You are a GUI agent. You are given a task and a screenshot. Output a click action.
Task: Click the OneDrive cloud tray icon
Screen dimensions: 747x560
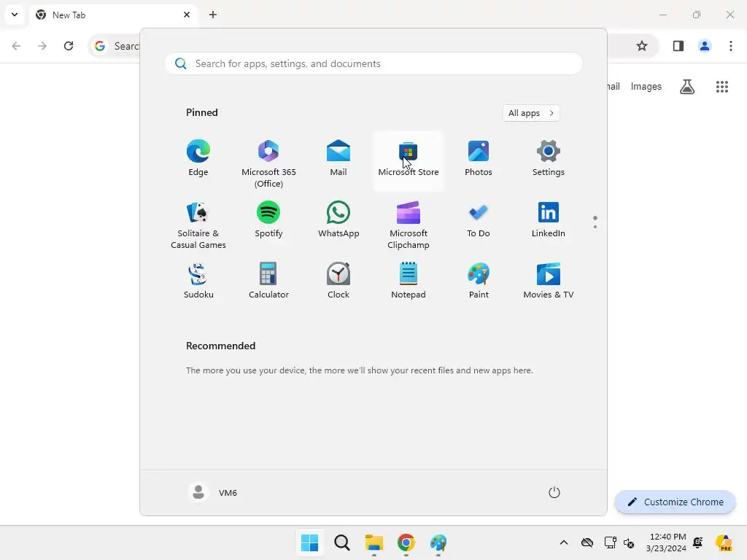587,542
